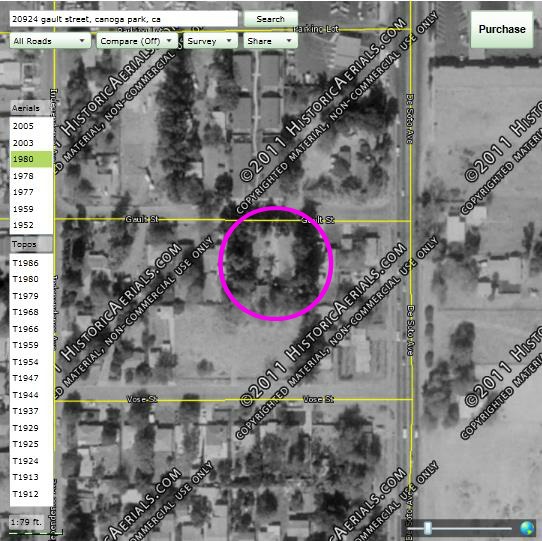Open the Survey dropdown menu
This screenshot has height=541, width=542.
point(210,41)
